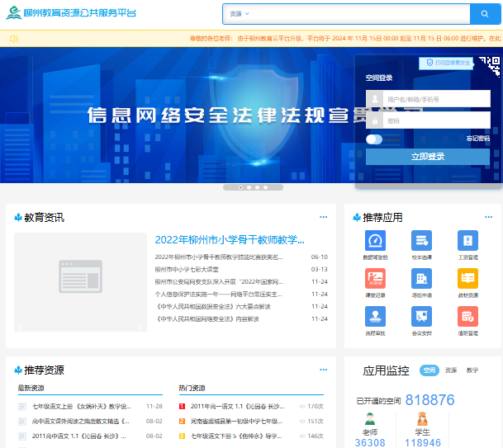The height and width of the screenshot is (448, 503).
Task: Select the 空间 tab in 应用监控
Action: coord(429,370)
